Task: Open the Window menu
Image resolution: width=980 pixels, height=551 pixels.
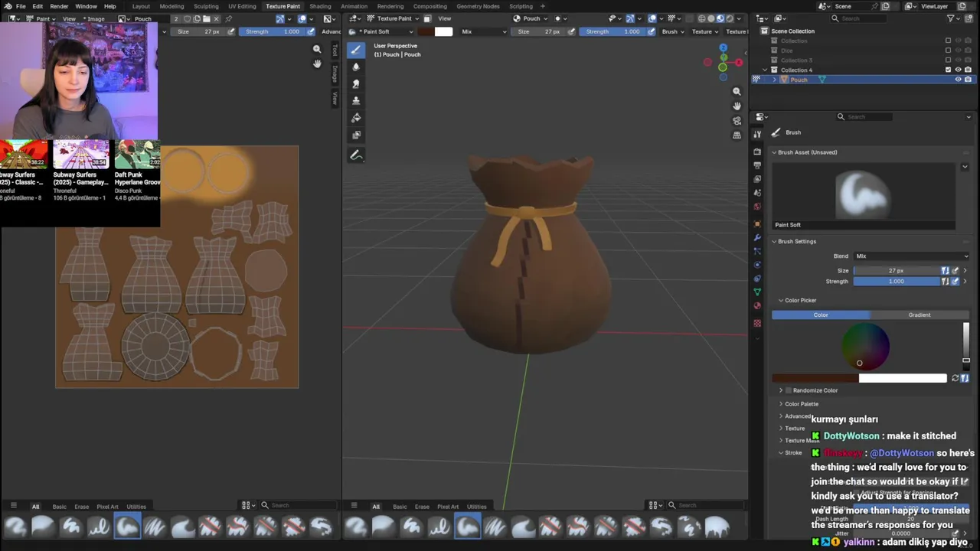Action: [86, 6]
